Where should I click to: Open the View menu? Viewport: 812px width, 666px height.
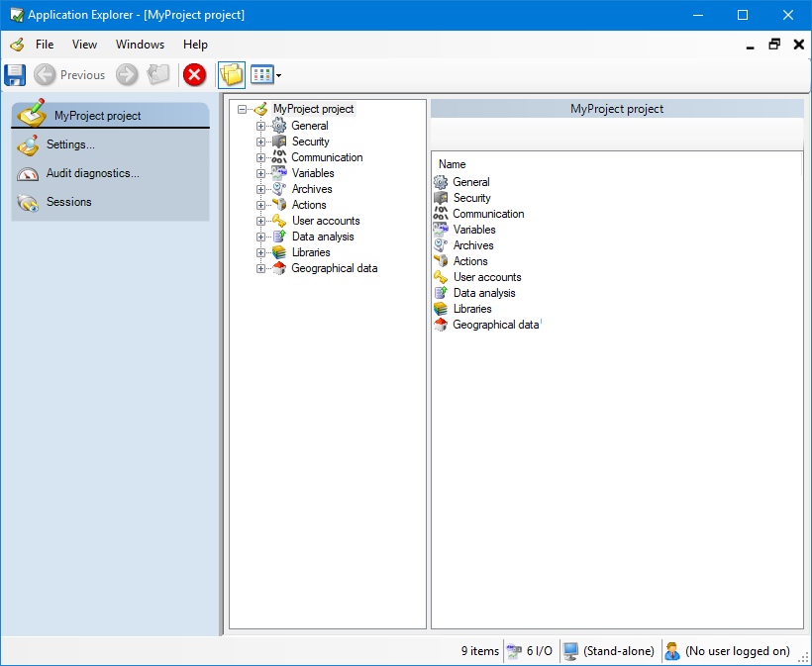click(x=84, y=45)
